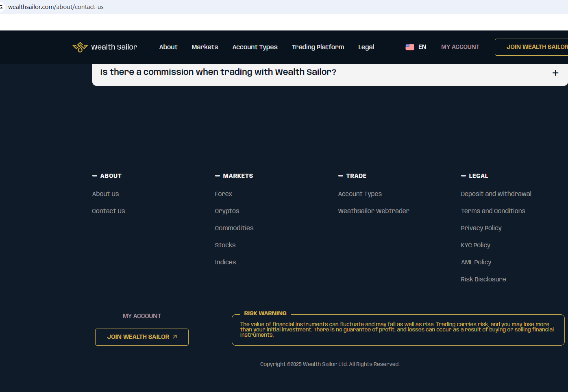Click the US flag language icon

pos(410,47)
